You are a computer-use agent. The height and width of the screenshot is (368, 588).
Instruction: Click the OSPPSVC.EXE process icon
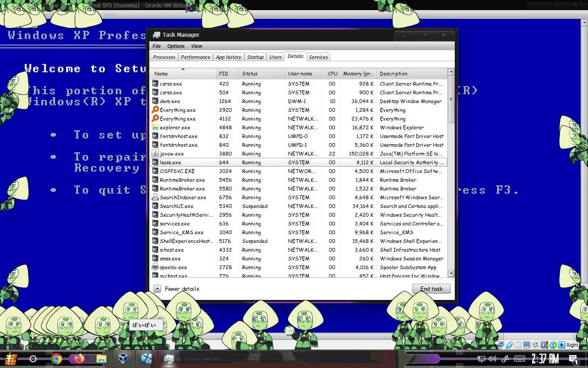coord(155,171)
